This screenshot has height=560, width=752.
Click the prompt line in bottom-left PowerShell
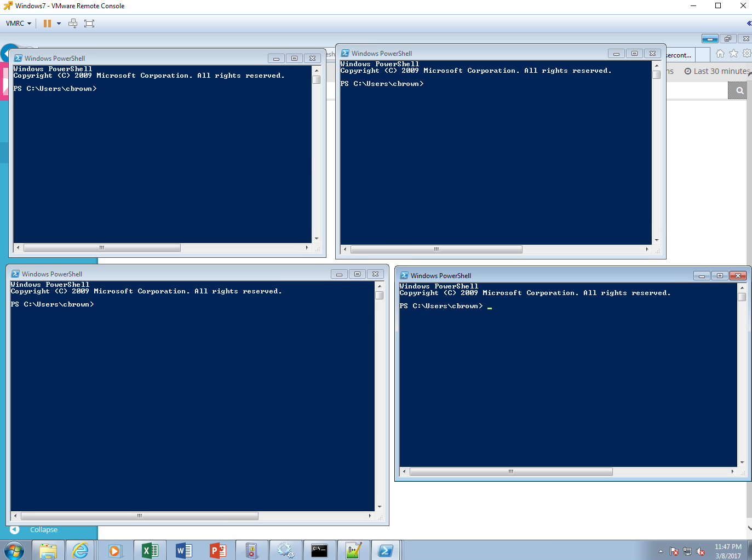tap(52, 304)
